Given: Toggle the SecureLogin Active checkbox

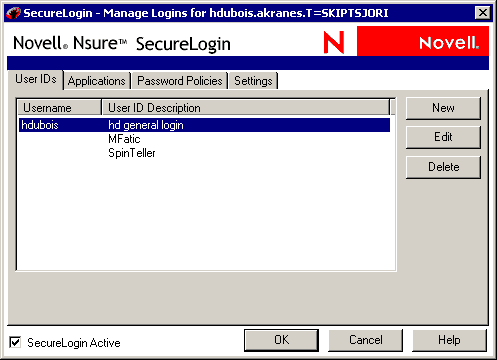Looking at the screenshot, I should click(15, 342).
